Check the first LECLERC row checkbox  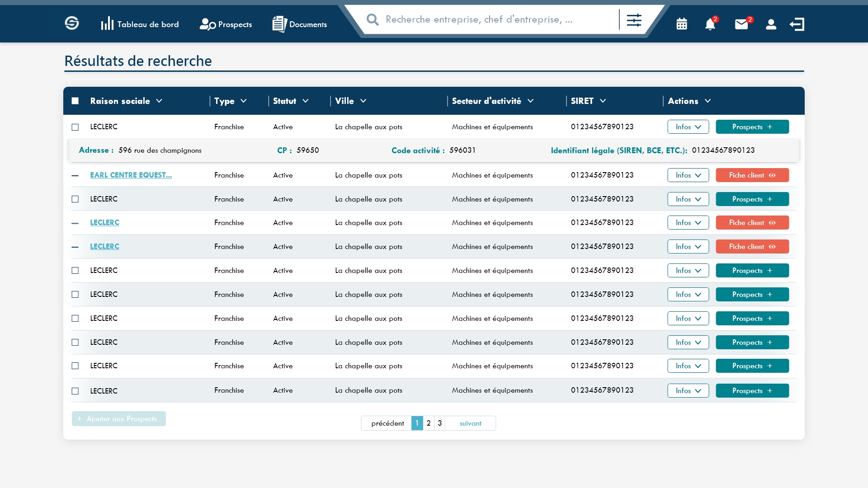[x=75, y=127]
